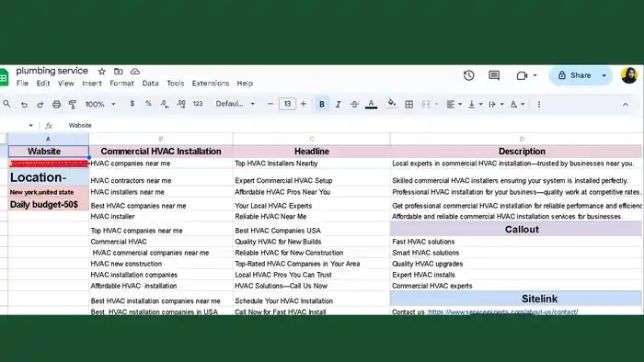Toggle italic formatting
Image resolution: width=644 pixels, height=362 pixels.
tap(338, 105)
